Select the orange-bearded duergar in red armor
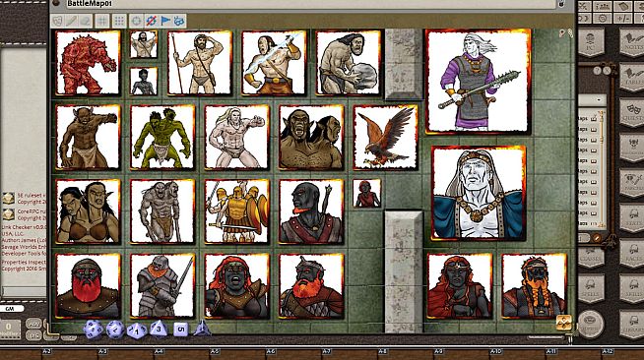Screen dimensions: 644x360 click(311, 286)
